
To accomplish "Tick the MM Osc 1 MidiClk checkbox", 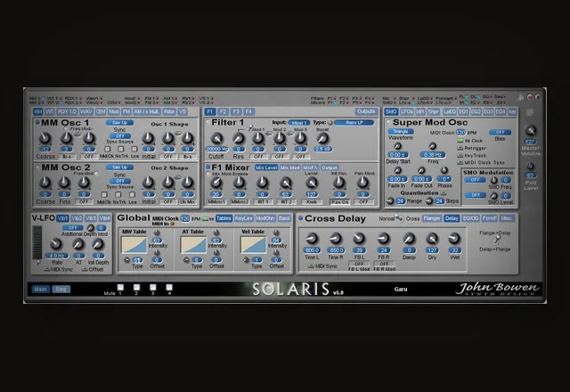I will 107,149.
